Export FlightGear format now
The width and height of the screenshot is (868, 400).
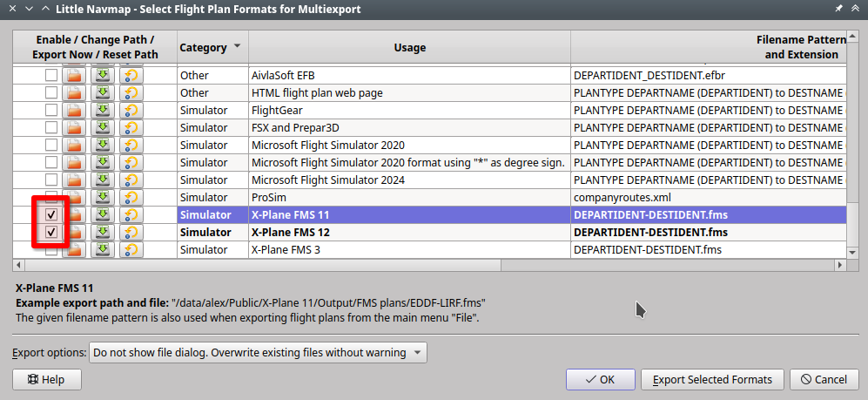click(102, 111)
